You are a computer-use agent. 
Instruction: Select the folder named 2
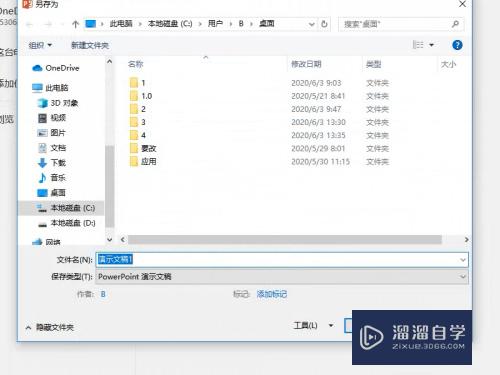(x=138, y=109)
